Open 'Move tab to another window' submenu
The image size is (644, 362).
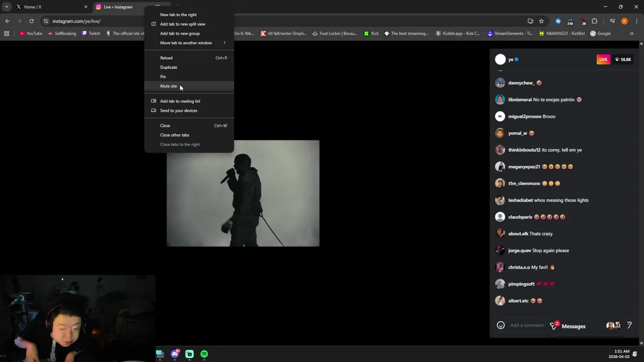[x=189, y=43]
